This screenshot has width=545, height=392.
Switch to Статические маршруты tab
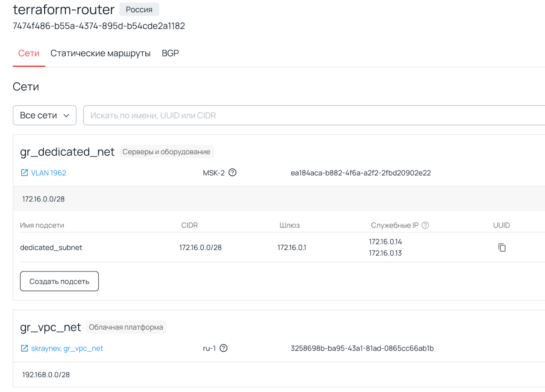[100, 53]
